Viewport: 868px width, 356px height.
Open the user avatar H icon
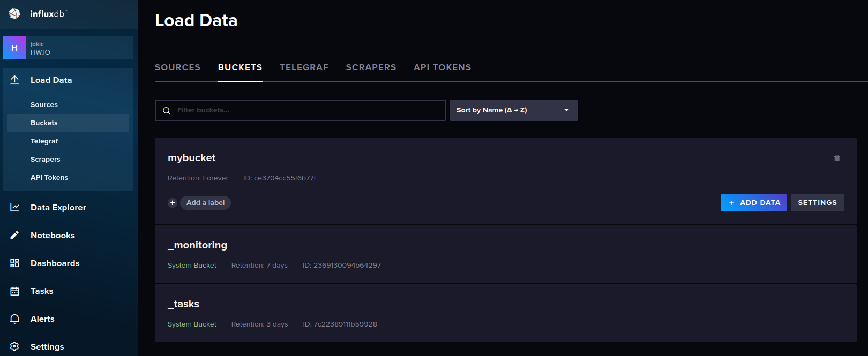coord(14,48)
